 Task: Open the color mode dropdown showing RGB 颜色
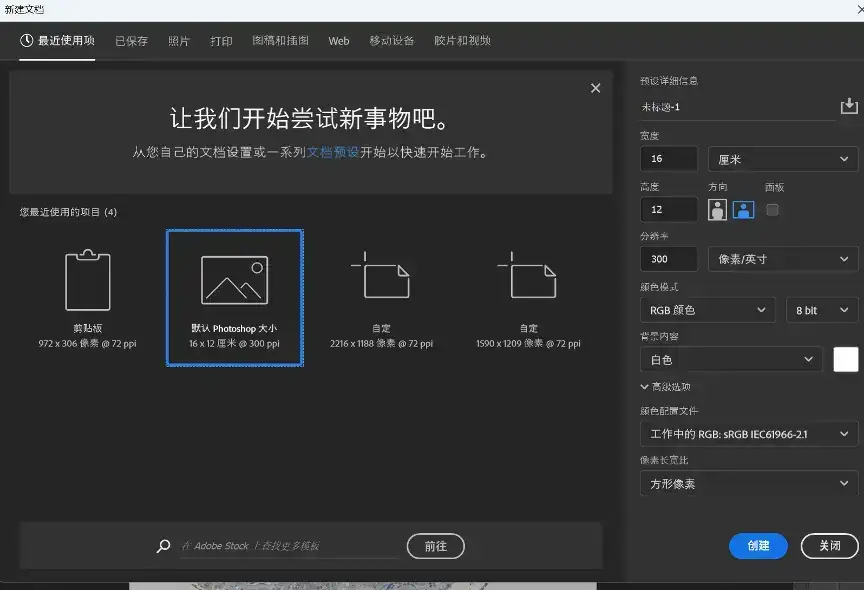point(707,310)
